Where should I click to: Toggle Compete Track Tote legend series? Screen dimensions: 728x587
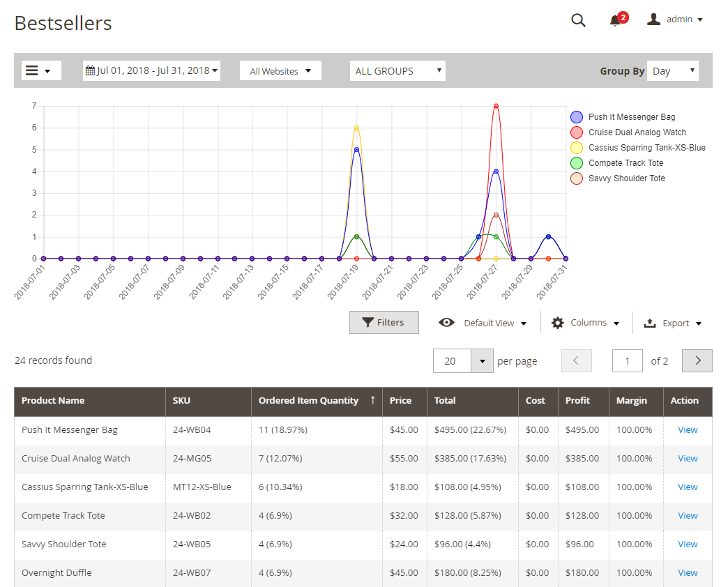pyautogui.click(x=625, y=163)
